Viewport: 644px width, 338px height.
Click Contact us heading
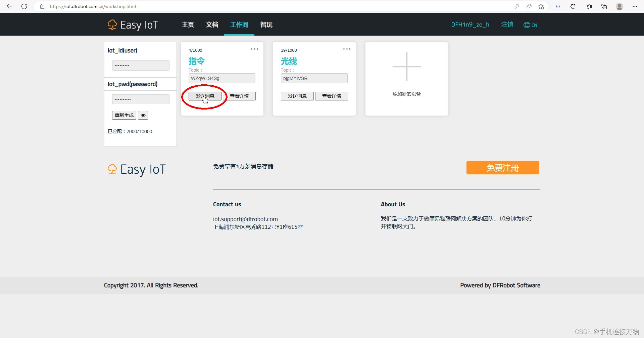click(227, 204)
